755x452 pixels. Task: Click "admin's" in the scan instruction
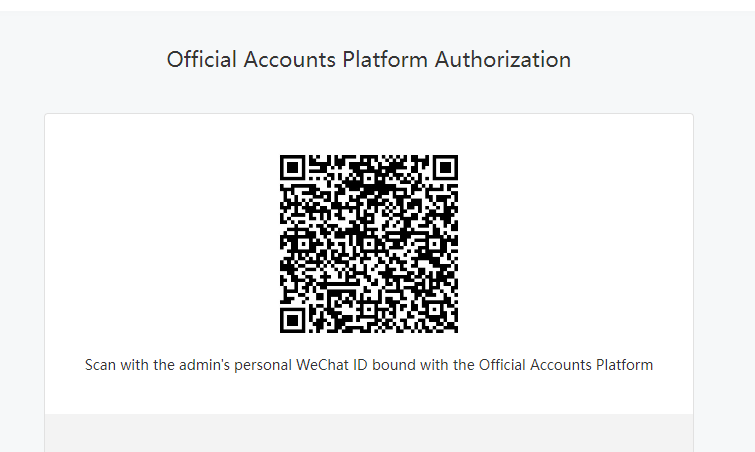click(x=206, y=365)
